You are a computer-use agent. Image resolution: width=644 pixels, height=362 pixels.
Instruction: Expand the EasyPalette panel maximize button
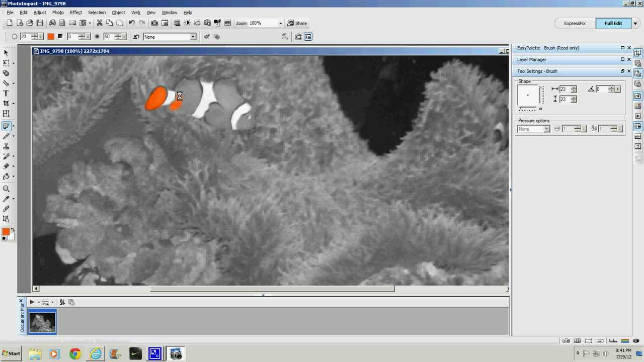(x=622, y=48)
